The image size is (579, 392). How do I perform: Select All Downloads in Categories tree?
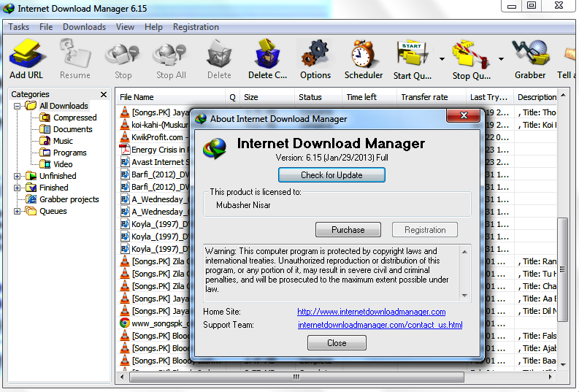click(x=64, y=106)
